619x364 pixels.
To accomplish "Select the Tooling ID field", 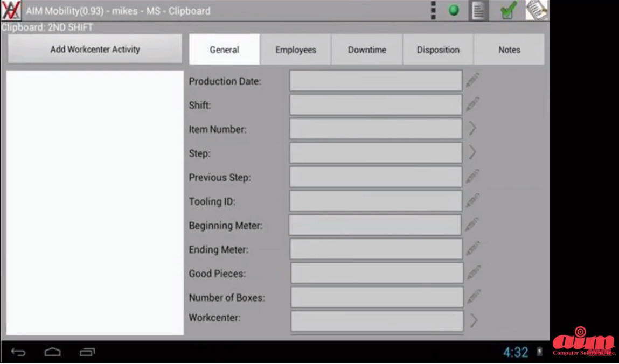I will pos(376,201).
